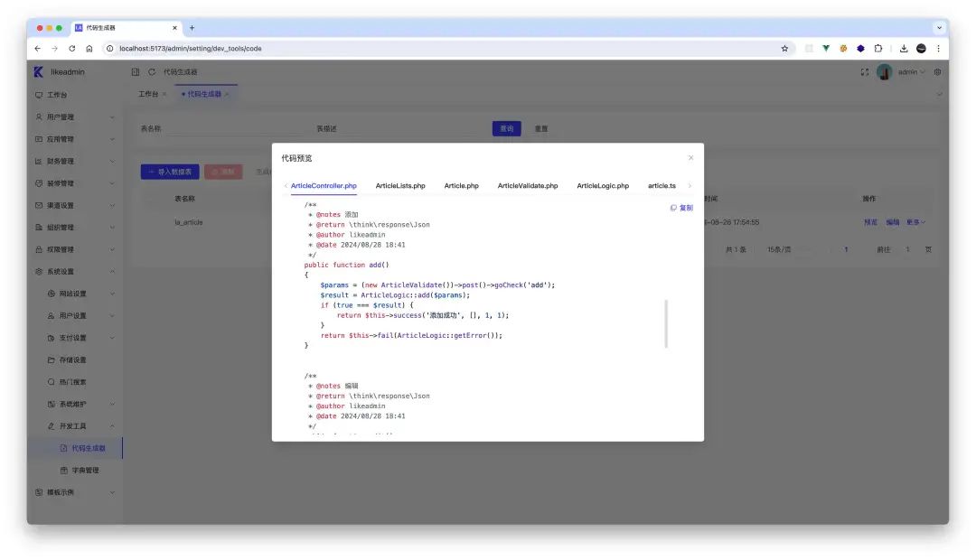Click the admin avatar picture

[x=884, y=72]
